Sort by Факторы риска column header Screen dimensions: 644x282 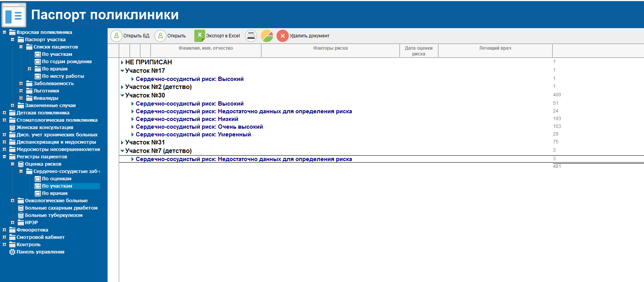pyautogui.click(x=330, y=48)
